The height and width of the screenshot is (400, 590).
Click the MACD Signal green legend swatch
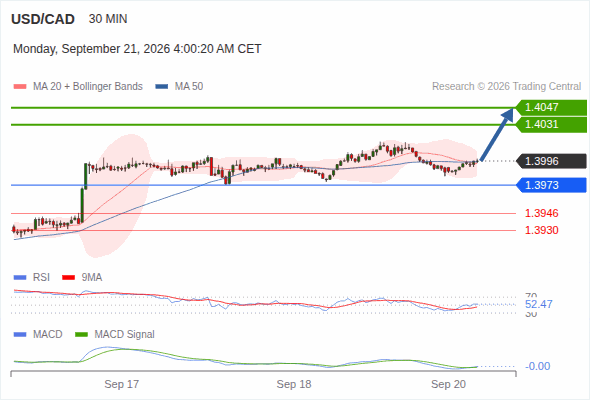(82, 335)
